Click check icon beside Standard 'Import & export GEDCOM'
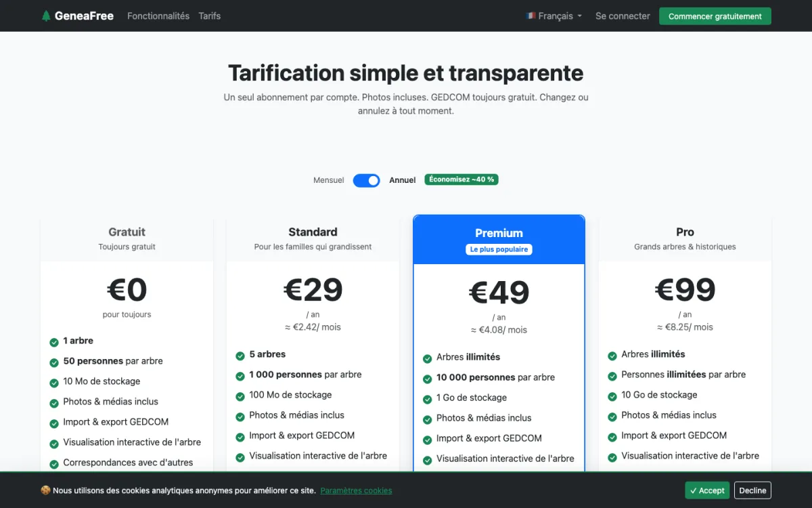812x508 pixels. 240,437
